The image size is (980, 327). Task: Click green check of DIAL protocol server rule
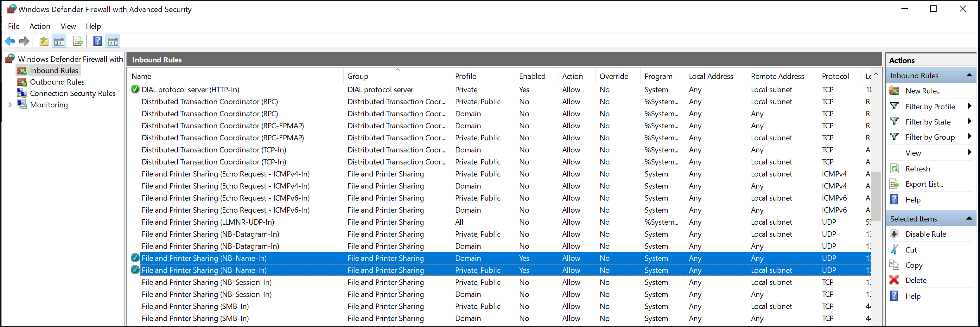point(135,89)
